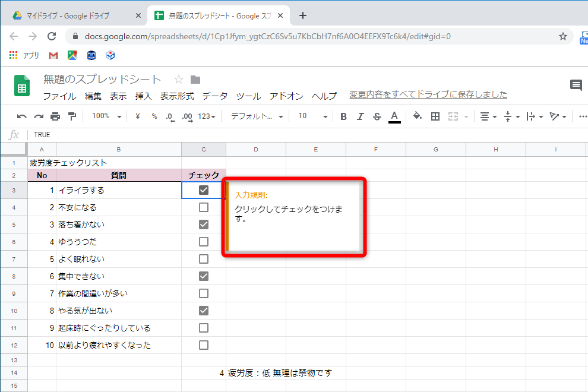
Task: Expand the zoom level dropdown at 100%
Action: point(106,116)
